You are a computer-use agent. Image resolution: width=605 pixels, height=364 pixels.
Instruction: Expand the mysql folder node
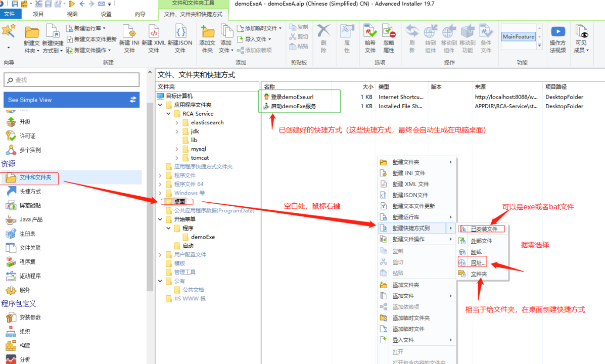coord(177,149)
